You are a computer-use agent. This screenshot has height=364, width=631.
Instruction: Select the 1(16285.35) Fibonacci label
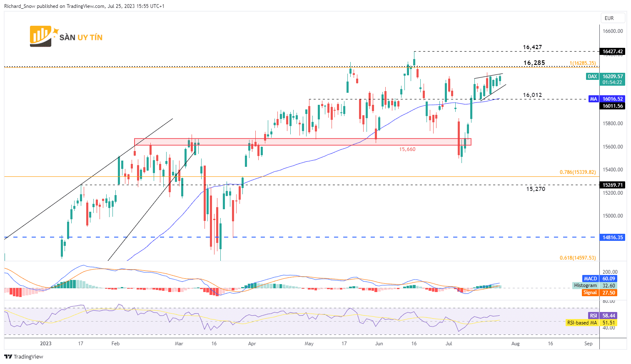pos(583,63)
